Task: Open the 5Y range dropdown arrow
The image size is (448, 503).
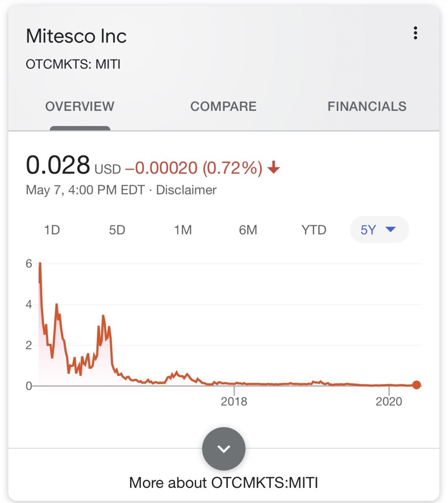Action: pyautogui.click(x=391, y=229)
